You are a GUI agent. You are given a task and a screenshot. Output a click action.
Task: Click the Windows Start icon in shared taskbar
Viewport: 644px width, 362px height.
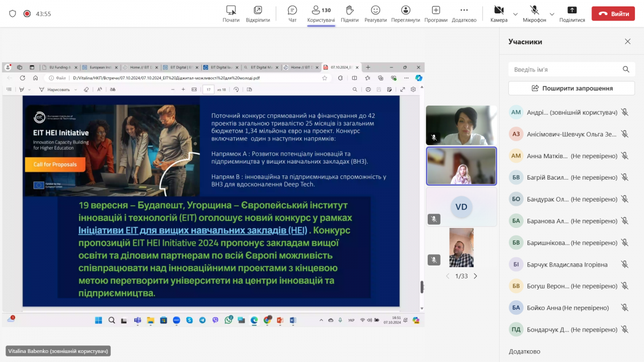pos(98,320)
